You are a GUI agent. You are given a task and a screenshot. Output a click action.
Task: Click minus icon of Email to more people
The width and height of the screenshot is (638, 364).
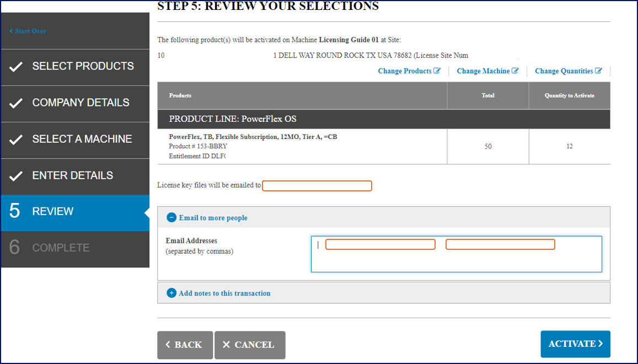[171, 217]
